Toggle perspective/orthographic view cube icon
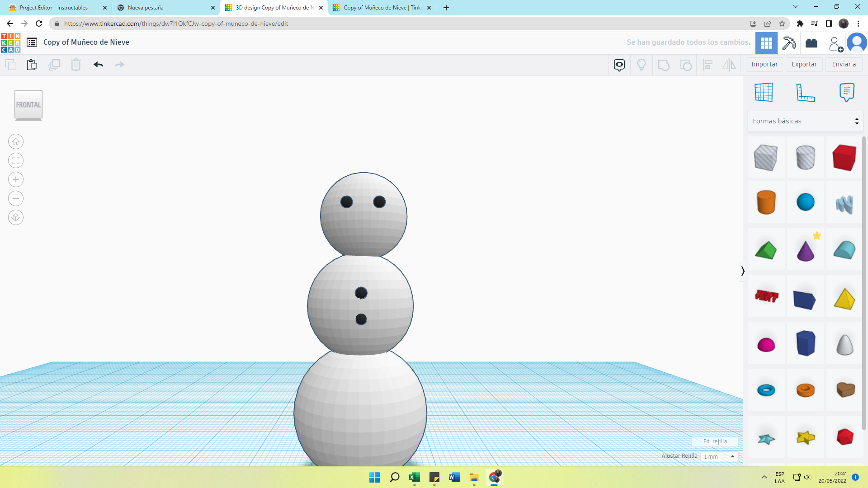This screenshot has width=868, height=488. [16, 217]
